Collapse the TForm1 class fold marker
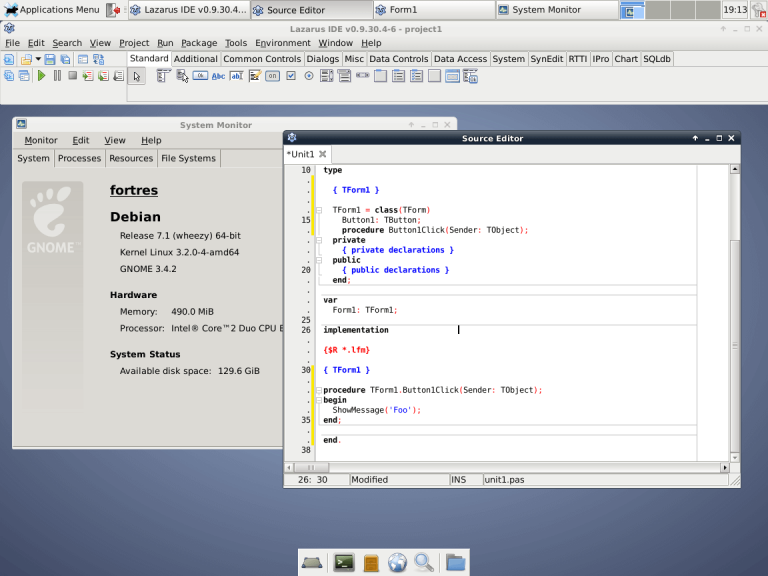The image size is (768, 576). (317, 210)
